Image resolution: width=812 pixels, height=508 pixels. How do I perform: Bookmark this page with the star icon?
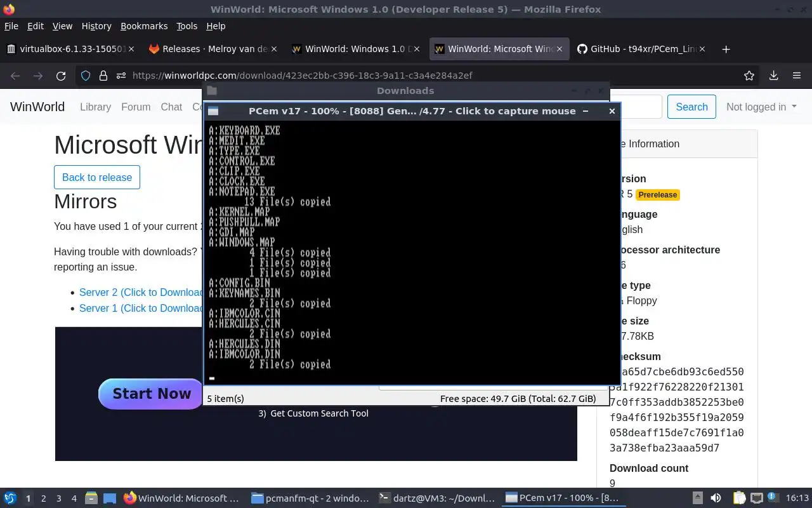pos(749,76)
